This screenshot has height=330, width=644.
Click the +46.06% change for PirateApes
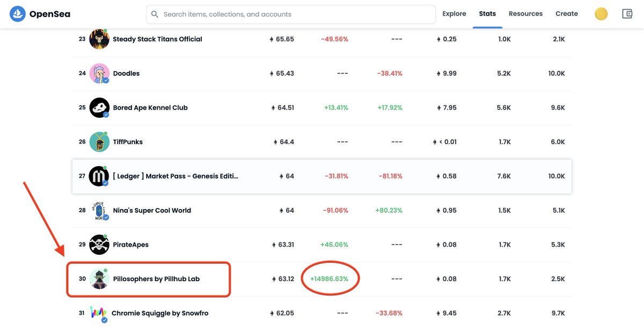click(334, 245)
